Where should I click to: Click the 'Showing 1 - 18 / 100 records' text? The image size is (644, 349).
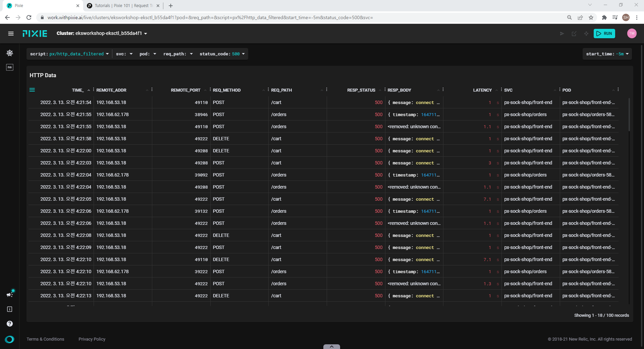point(601,315)
